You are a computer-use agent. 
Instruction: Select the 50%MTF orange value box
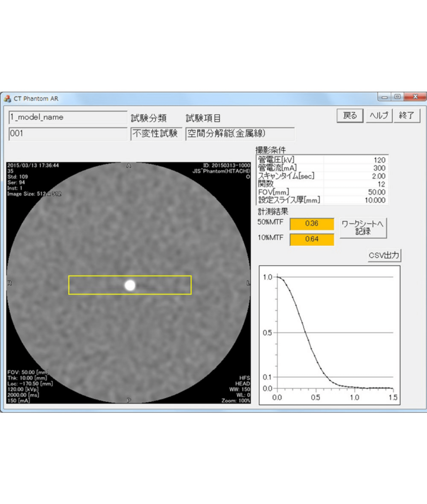(312, 224)
